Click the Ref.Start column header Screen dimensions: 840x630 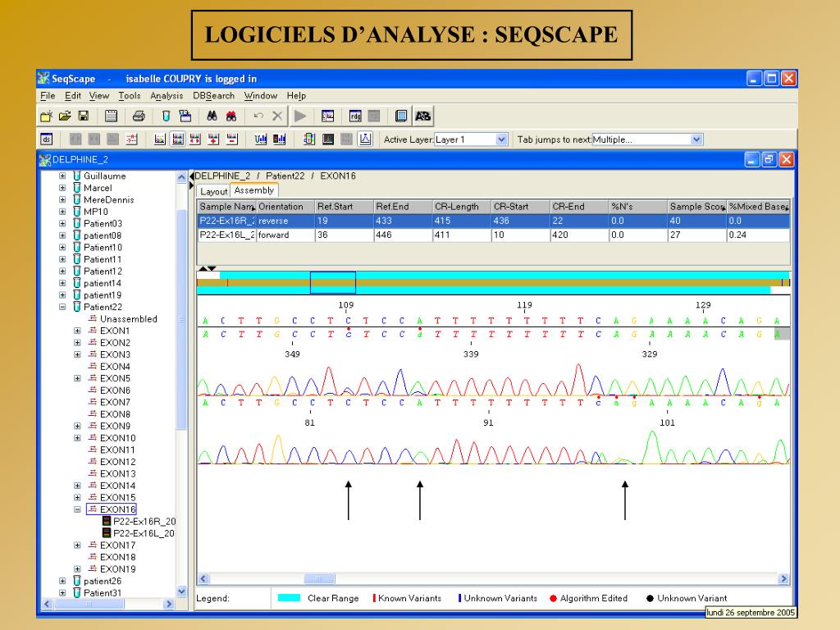(x=345, y=207)
